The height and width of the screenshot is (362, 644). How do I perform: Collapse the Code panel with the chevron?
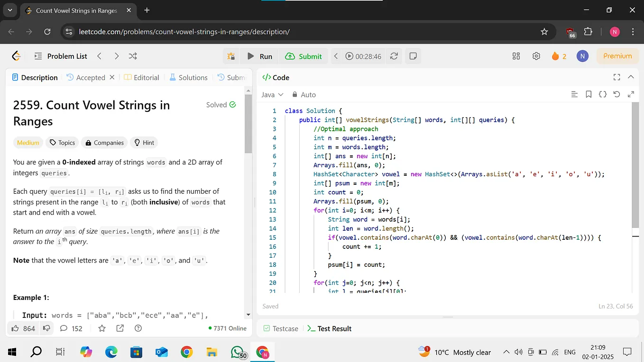point(631,77)
